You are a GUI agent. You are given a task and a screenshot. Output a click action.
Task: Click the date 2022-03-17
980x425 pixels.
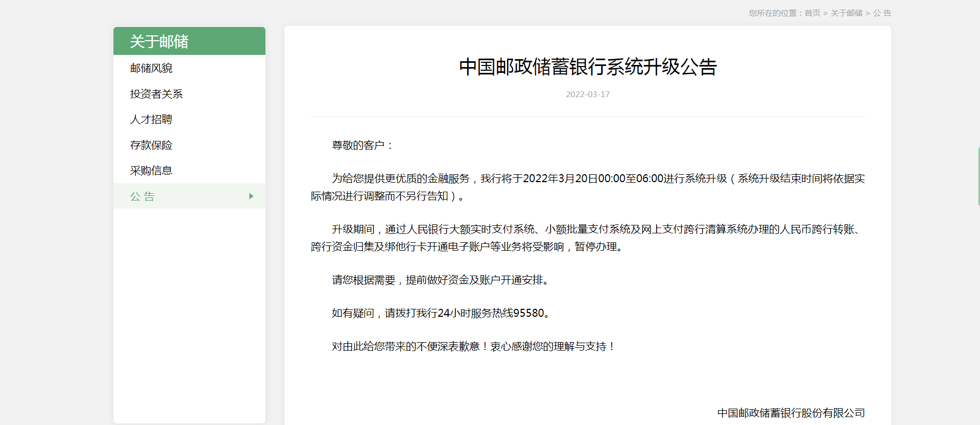588,95
